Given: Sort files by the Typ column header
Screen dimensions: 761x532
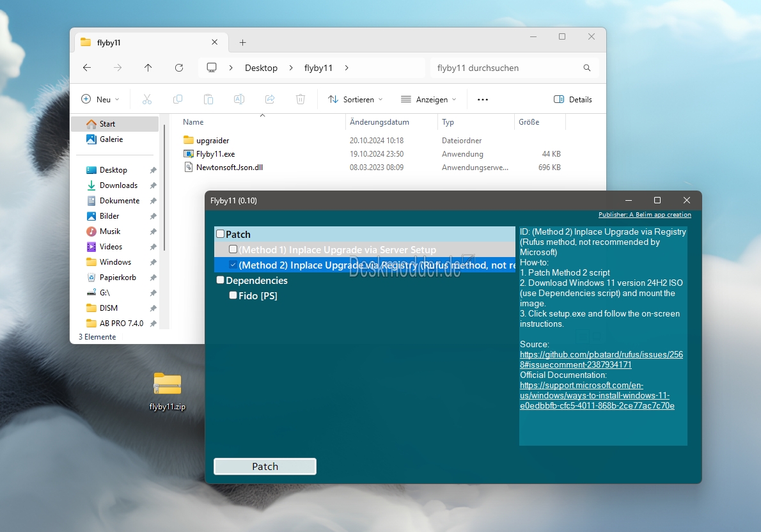Looking at the screenshot, I should [448, 122].
